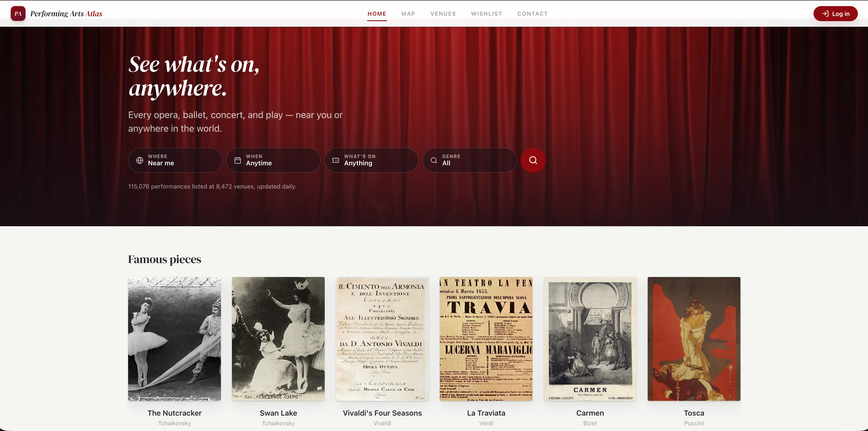The image size is (868, 431).
Task: Open Vivaldi's Four Seasons poster image
Action: coord(382,339)
